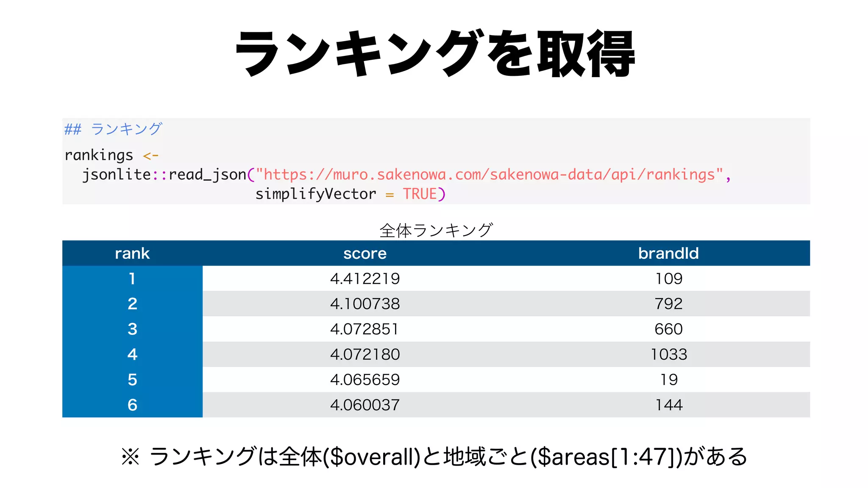
Task: Click the footnote about $overall and $areas[1:47]
Action: tap(434, 457)
